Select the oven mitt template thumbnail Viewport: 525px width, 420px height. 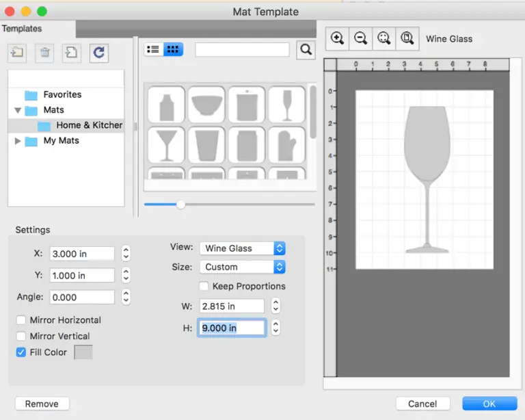[286, 144]
